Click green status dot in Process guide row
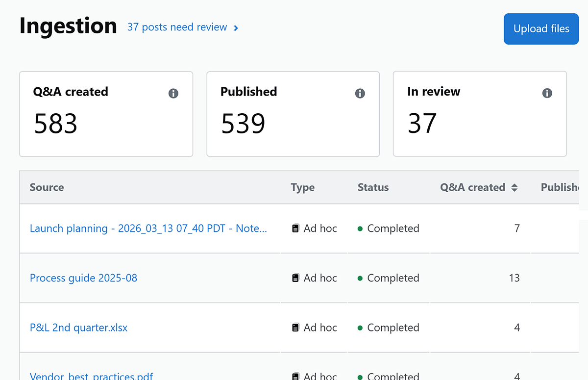 [x=360, y=278]
